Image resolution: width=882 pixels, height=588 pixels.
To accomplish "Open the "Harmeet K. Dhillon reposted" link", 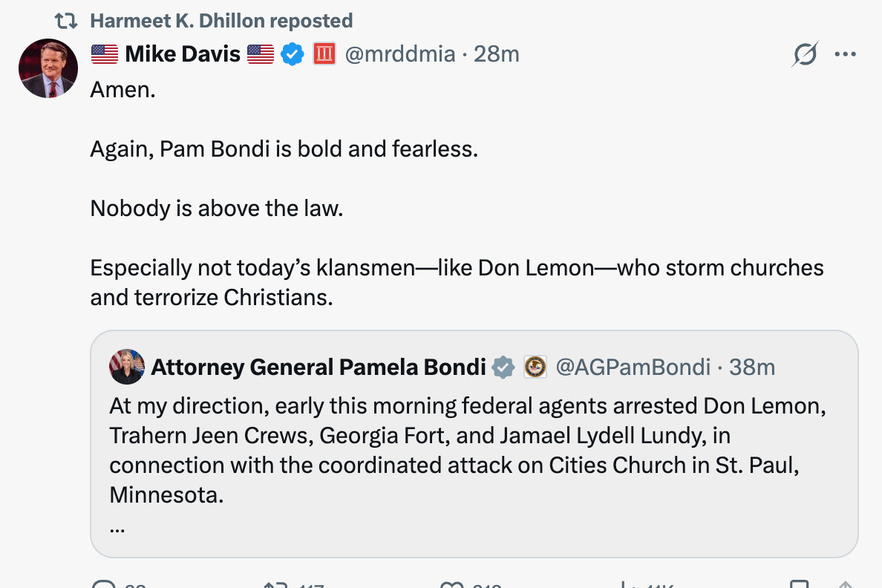I will 221,21.
